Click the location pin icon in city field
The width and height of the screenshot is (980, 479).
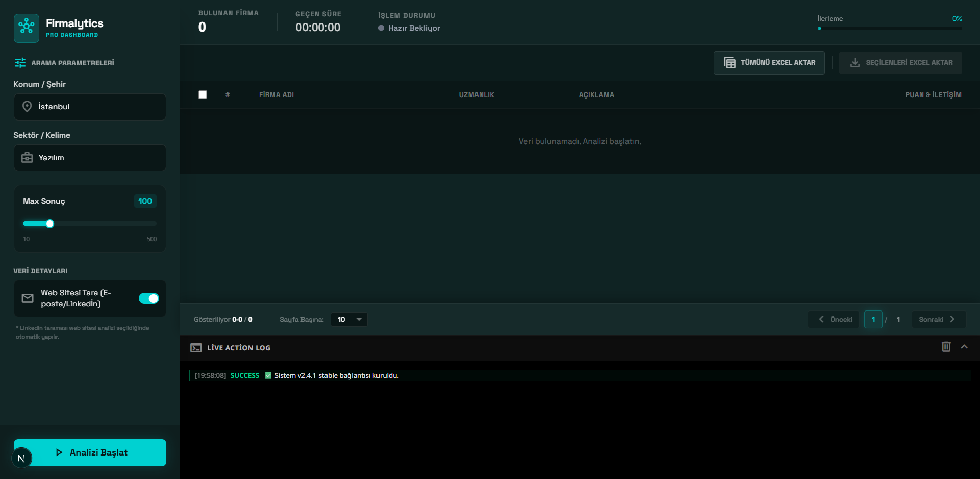(x=27, y=107)
